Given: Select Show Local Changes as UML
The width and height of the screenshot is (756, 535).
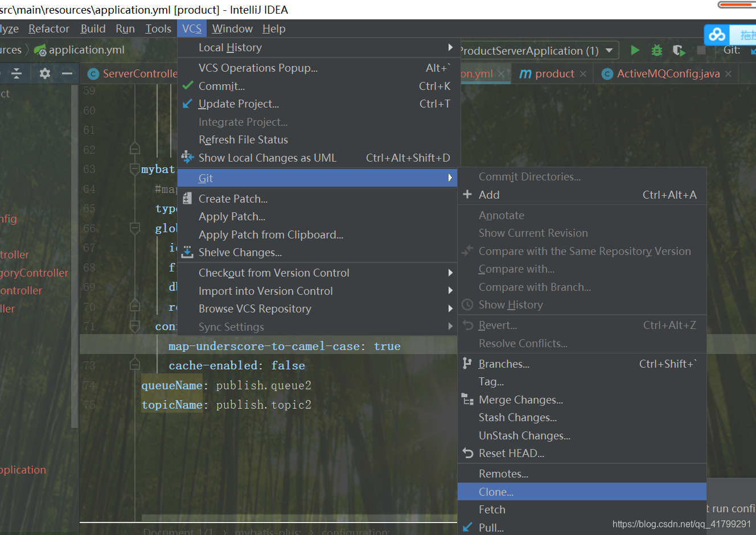Looking at the screenshot, I should pyautogui.click(x=319, y=158).
